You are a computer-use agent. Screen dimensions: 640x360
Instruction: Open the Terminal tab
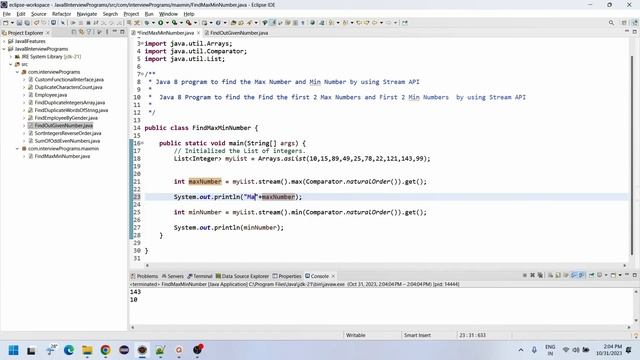pos(200,276)
